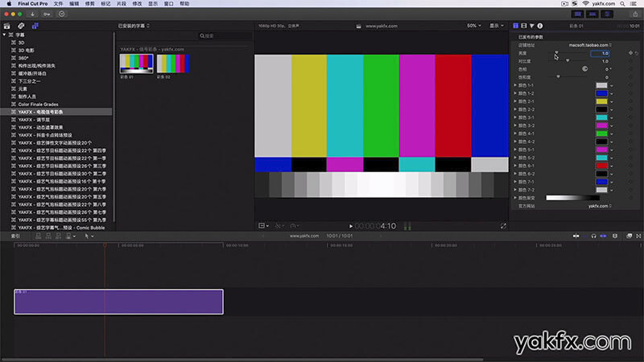
Task: Collapse the 字幕 root tree item triangle
Action: (x=5, y=35)
